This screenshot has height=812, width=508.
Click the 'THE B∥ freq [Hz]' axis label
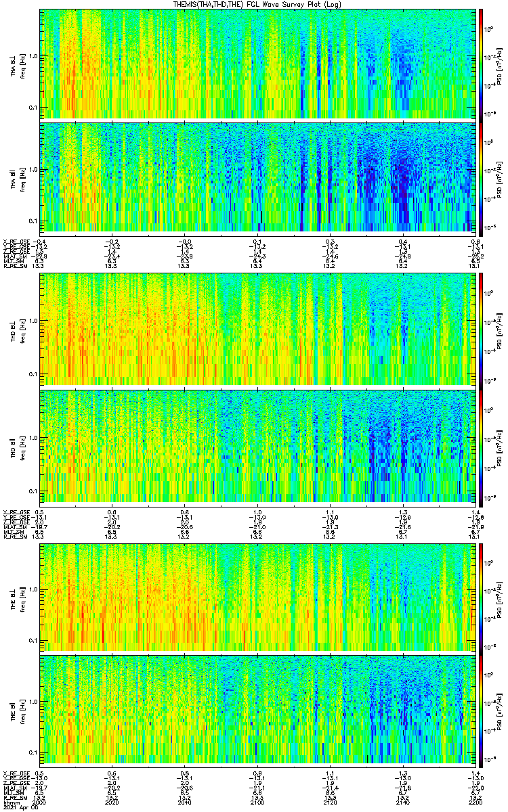coord(18,710)
